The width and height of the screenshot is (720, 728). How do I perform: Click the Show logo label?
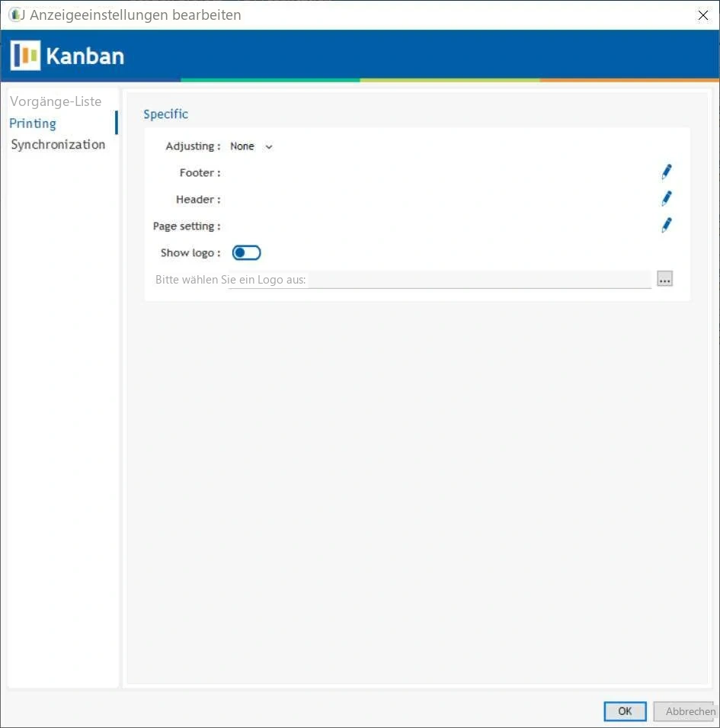190,253
